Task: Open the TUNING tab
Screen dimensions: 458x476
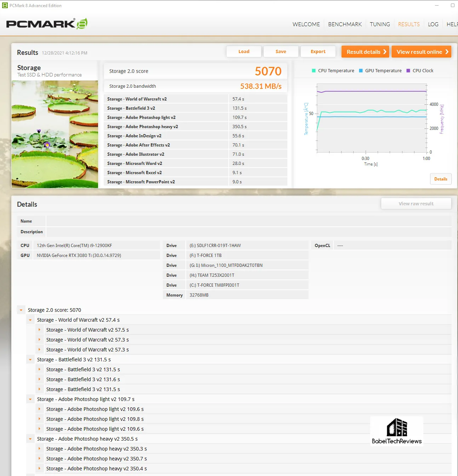Action: click(380, 24)
